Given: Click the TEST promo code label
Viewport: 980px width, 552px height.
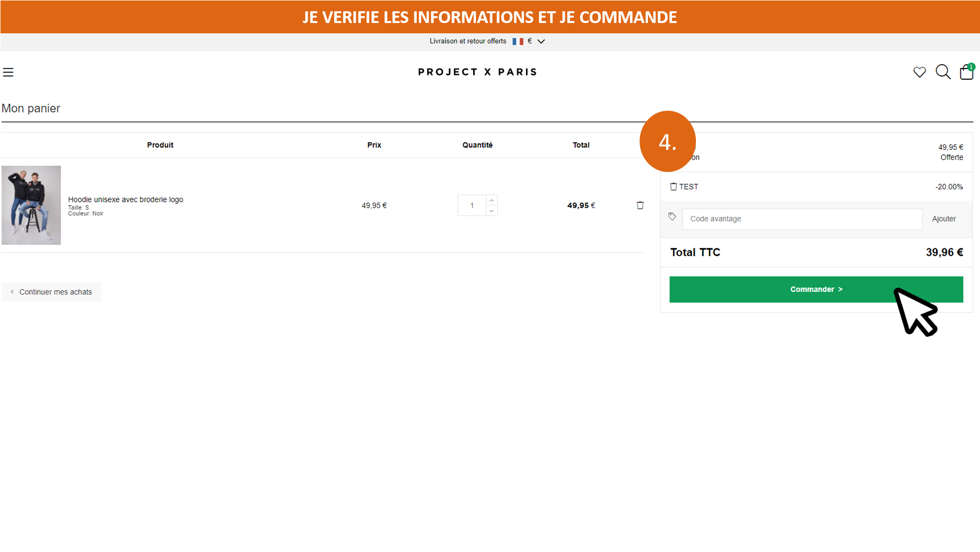Looking at the screenshot, I should (689, 187).
